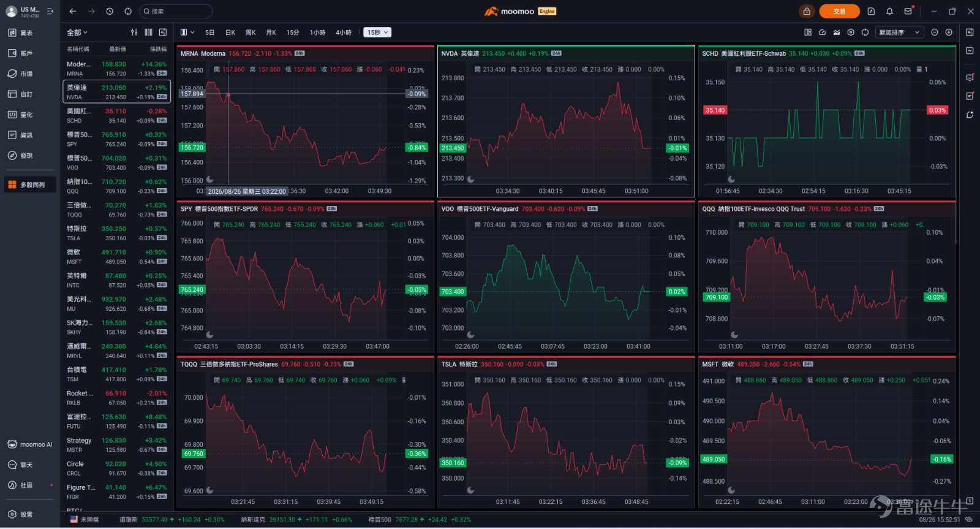Viewport: 980px width, 529px height.
Task: Open the 15秒 interval dropdown
Action: click(377, 32)
